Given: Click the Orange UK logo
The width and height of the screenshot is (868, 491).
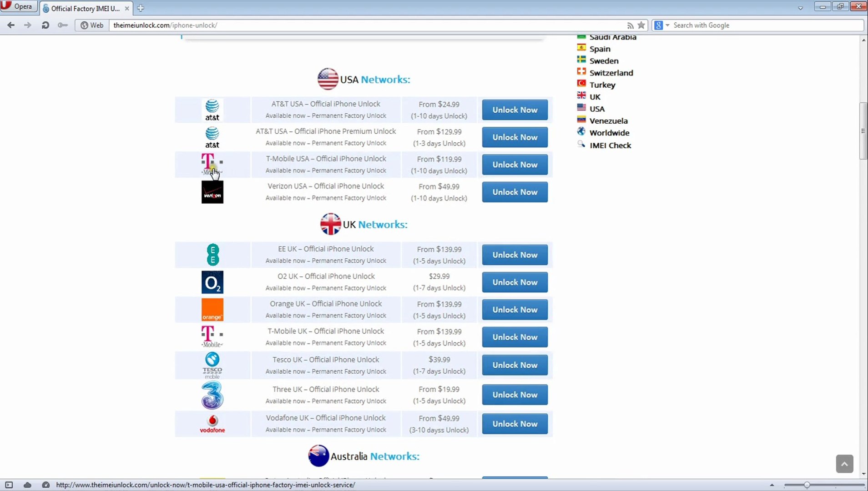Looking at the screenshot, I should [x=212, y=310].
